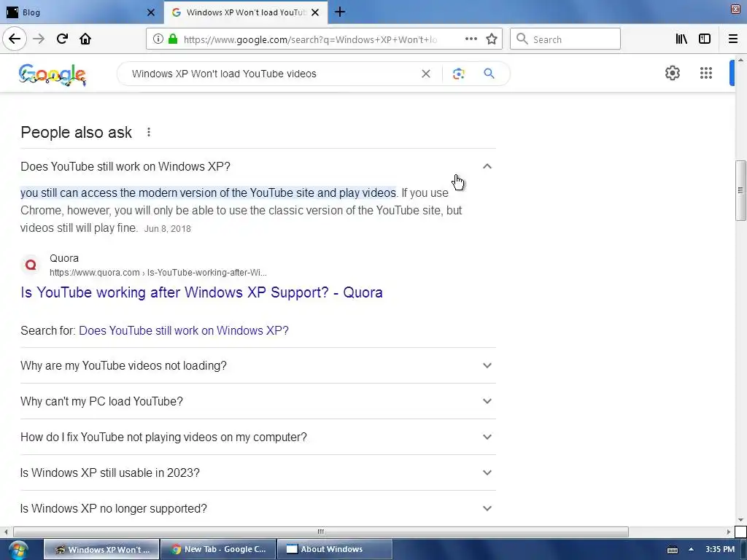Focus the browser address bar URL
This screenshot has height=560, width=747.
tap(310, 39)
